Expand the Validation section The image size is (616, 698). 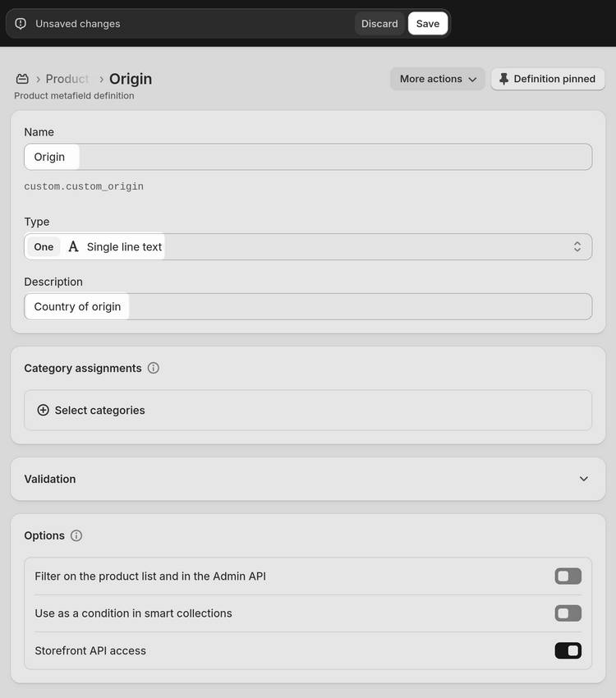pos(583,478)
